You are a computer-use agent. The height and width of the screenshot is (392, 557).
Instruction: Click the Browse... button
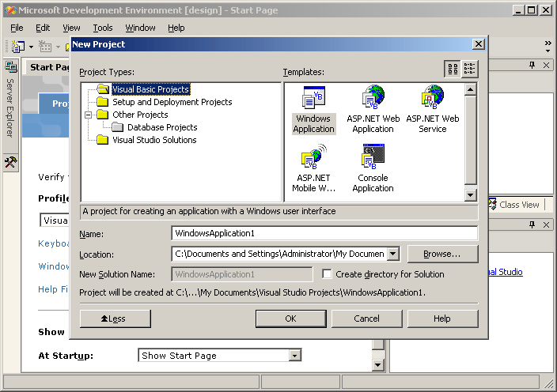point(442,254)
